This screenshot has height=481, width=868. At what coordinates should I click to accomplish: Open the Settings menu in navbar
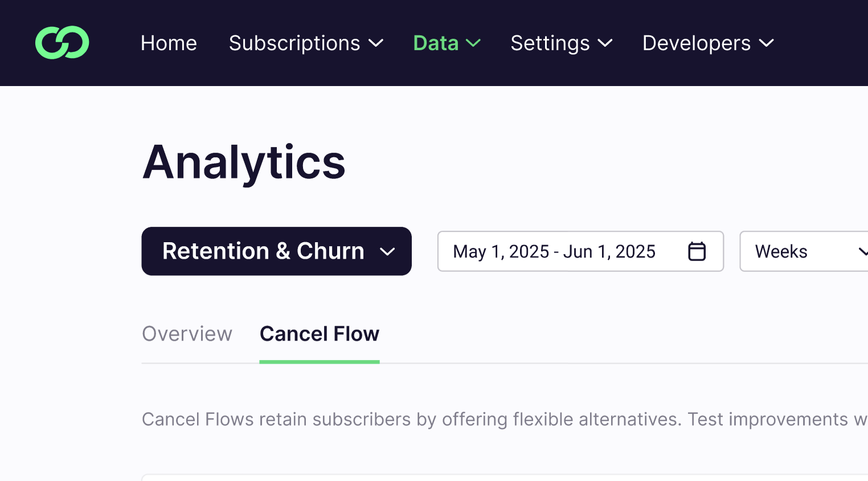[x=550, y=43]
